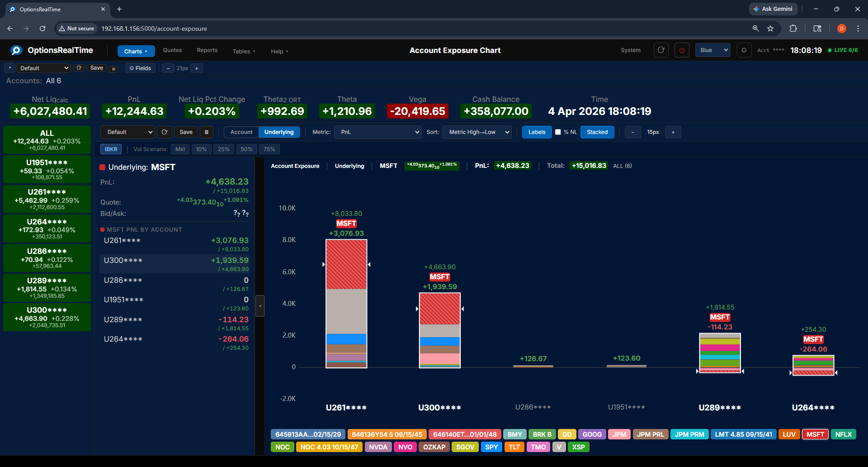The width and height of the screenshot is (868, 467).
Task: Switch to the Underlying tab
Action: (279, 132)
